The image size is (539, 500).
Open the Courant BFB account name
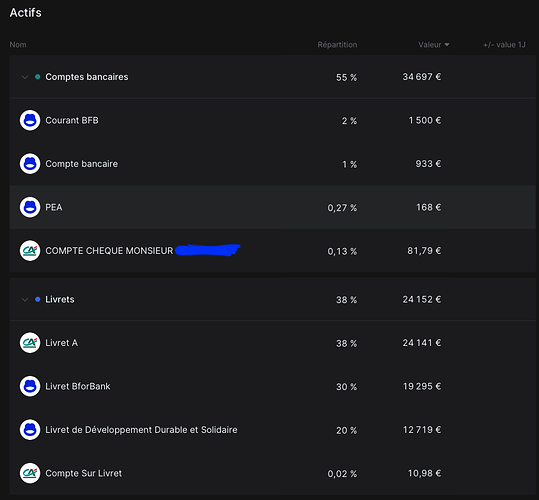[x=72, y=120]
